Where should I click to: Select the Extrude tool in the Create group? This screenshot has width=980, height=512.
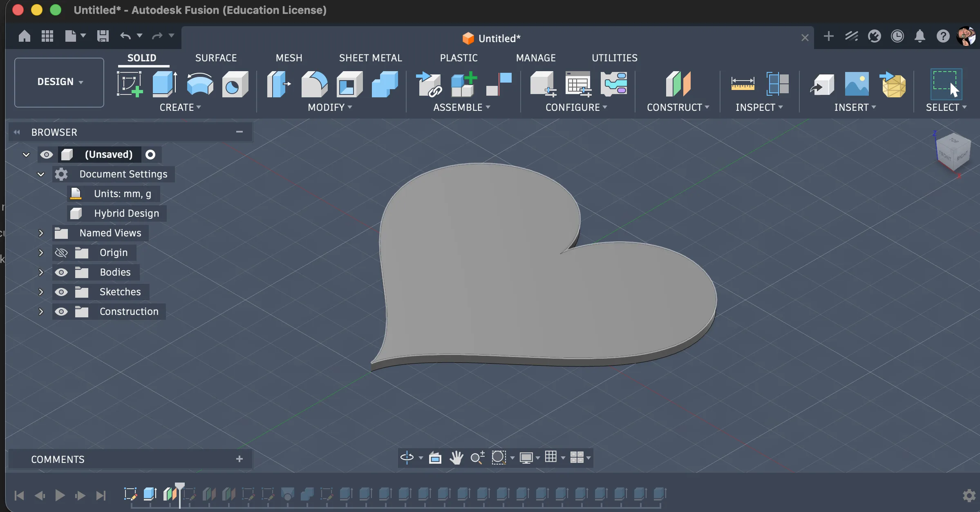pos(165,84)
